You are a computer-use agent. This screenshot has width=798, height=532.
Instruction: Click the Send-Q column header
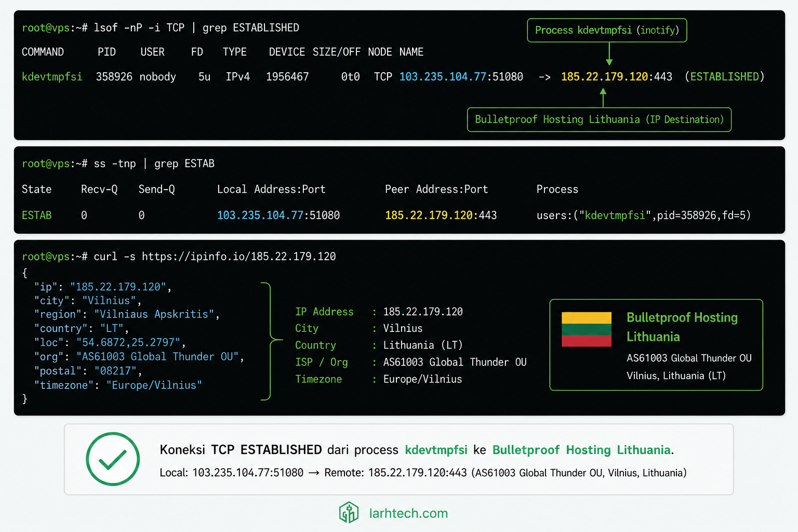(157, 189)
